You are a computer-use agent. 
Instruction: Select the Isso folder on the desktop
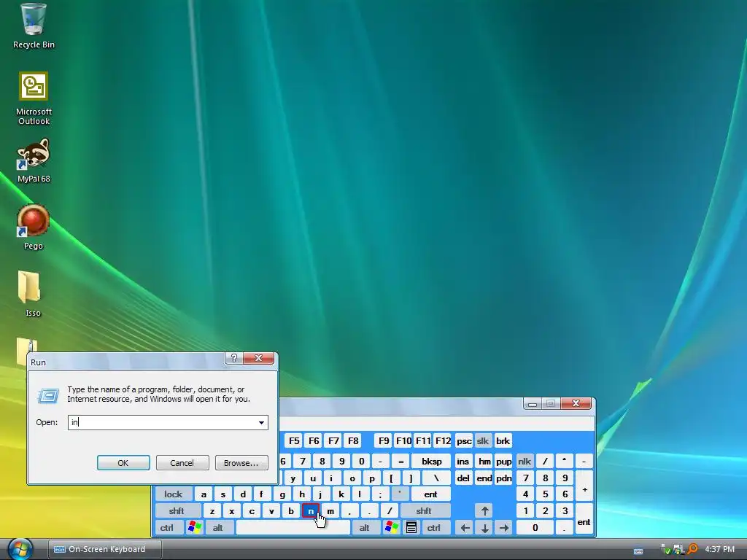(x=32, y=294)
